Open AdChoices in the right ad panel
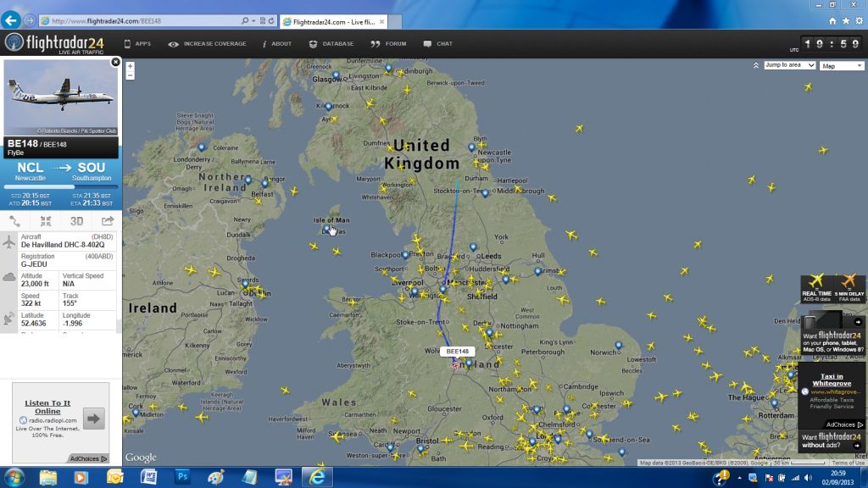 pos(844,425)
